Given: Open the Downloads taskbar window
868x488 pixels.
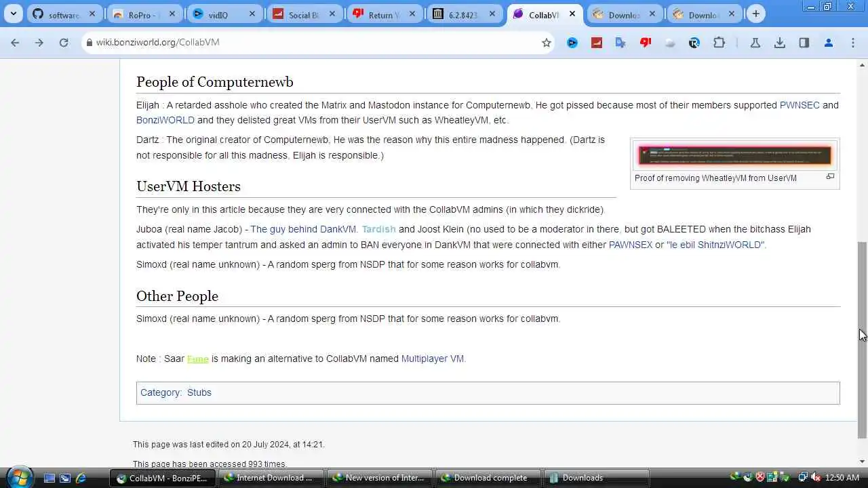Looking at the screenshot, I should point(597,478).
